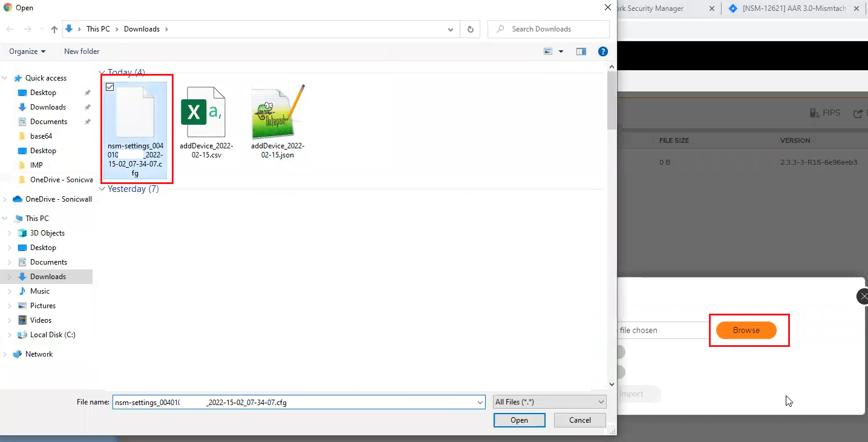Collapse the Today group
Viewport: 868px width, 442px height.
[x=102, y=73]
